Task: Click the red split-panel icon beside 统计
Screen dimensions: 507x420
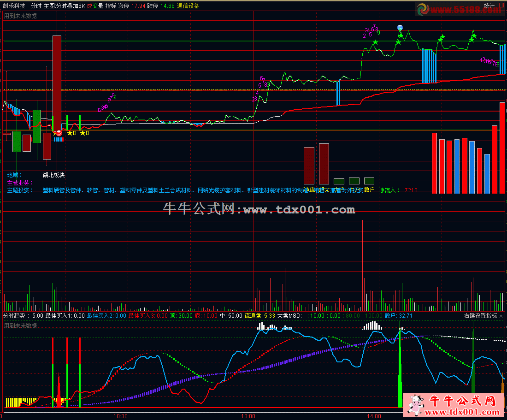Action: [501, 6]
